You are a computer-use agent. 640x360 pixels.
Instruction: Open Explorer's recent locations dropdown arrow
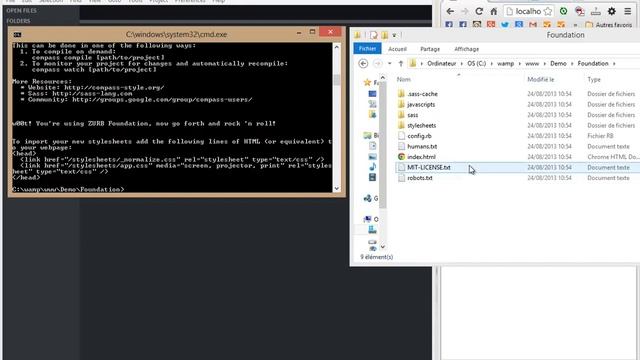[x=389, y=64]
